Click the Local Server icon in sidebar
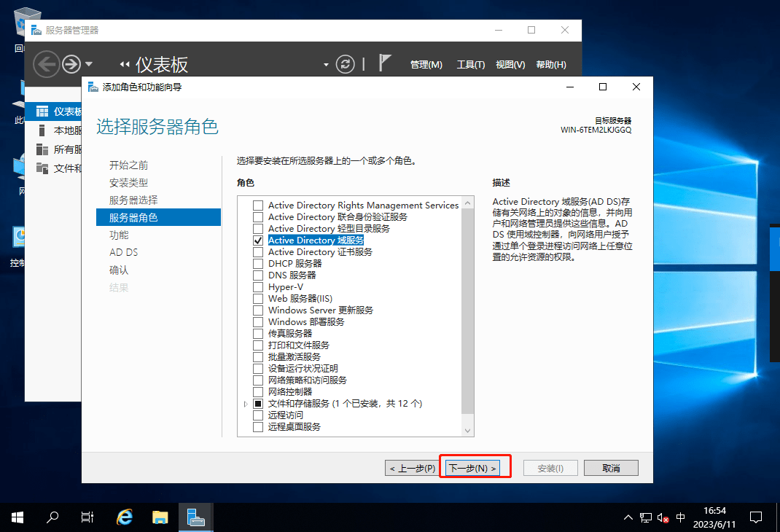Screen dimensions: 780x532 [x=42, y=130]
